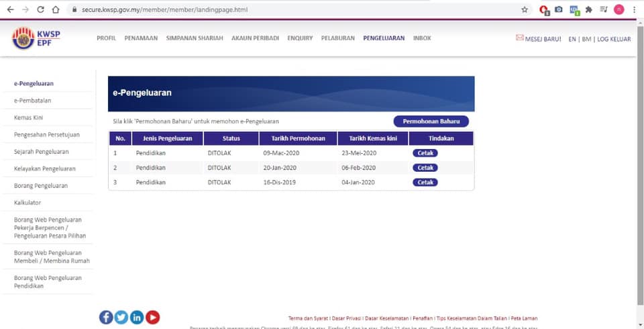Open the ENQUIRY menu

tap(300, 38)
